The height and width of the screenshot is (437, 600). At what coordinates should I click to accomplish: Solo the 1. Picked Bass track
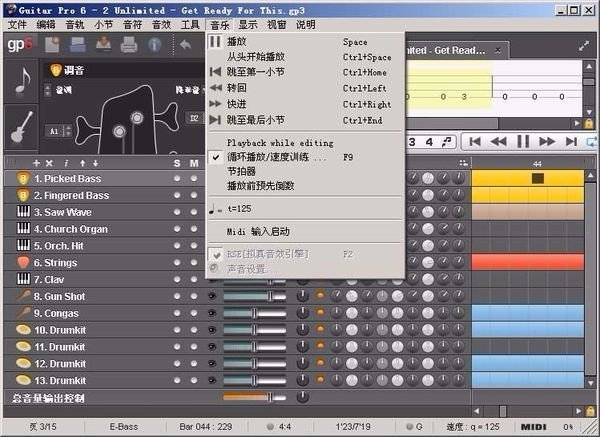click(177, 178)
